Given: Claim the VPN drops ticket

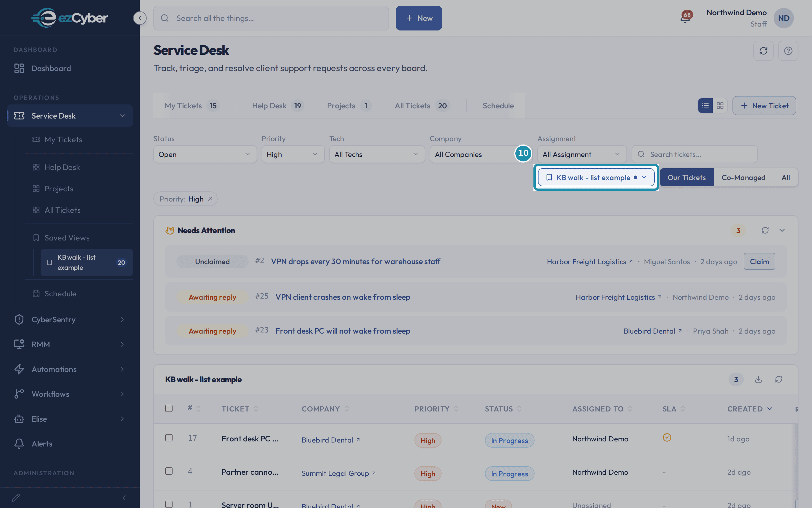Looking at the screenshot, I should (759, 261).
